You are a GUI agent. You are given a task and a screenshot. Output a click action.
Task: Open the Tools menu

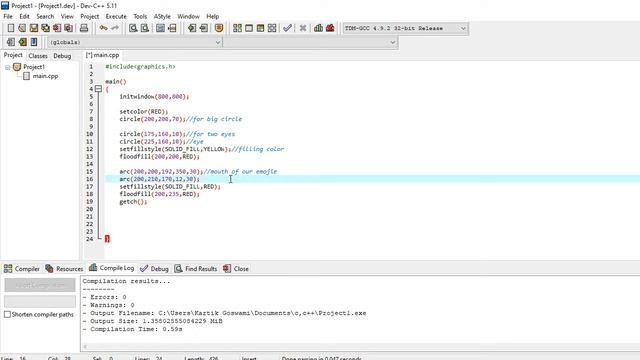tap(140, 16)
